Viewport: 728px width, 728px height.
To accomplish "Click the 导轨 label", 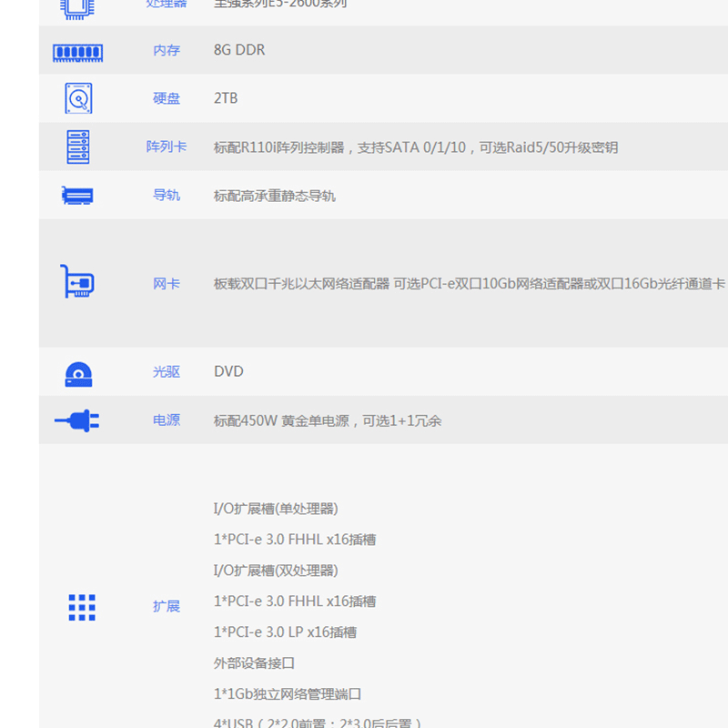I will point(167,196).
